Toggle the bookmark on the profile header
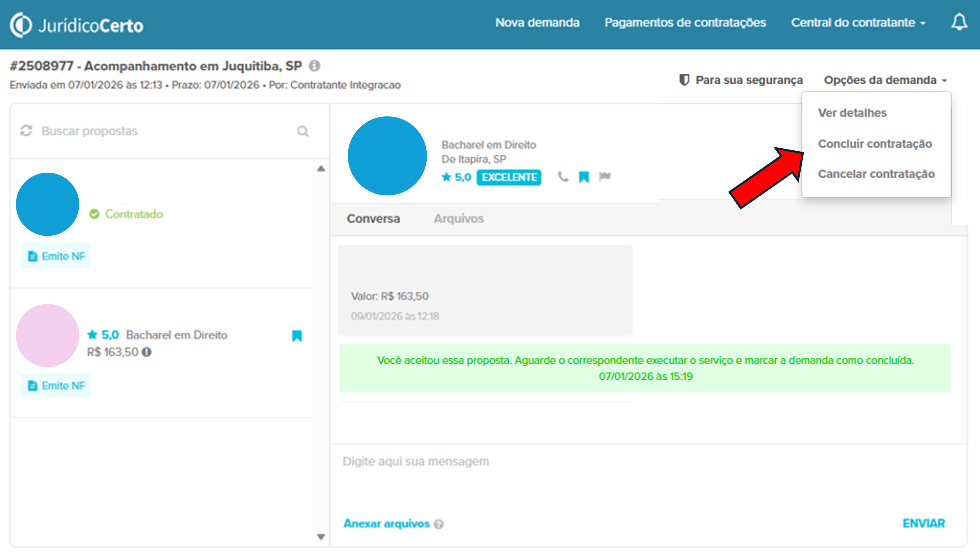The height and width of the screenshot is (555, 980). [x=583, y=177]
